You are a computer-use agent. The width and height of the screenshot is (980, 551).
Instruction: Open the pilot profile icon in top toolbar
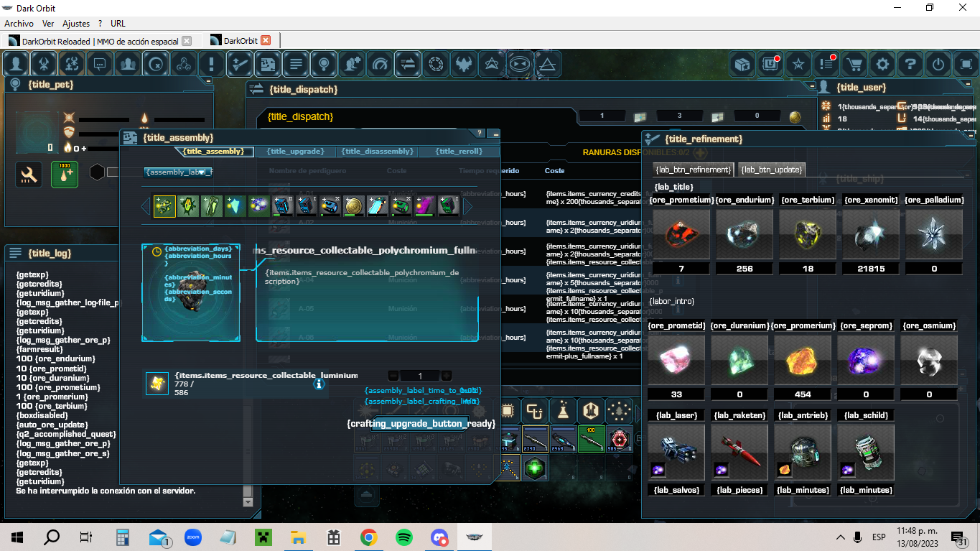coord(16,64)
